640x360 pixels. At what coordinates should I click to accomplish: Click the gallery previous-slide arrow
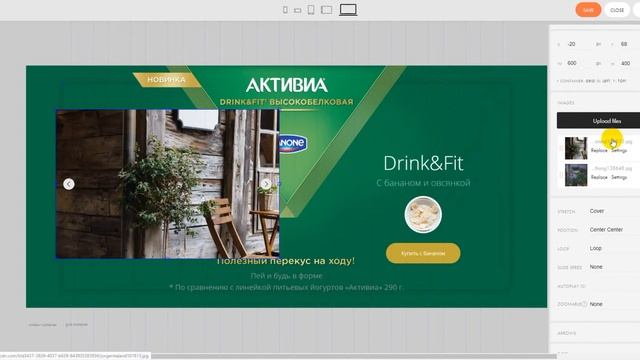point(69,184)
